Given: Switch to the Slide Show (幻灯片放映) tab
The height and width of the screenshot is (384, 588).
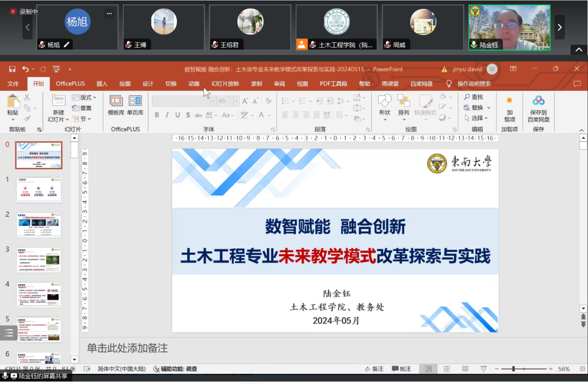Looking at the screenshot, I should tap(225, 84).
